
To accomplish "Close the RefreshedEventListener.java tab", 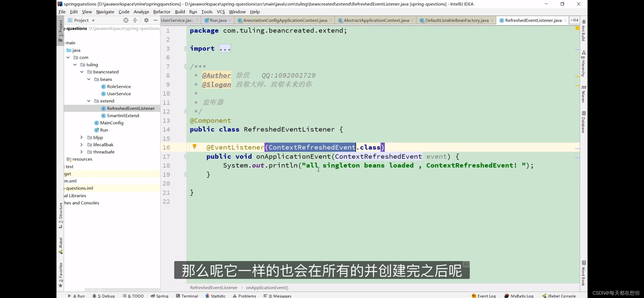I will (x=565, y=20).
